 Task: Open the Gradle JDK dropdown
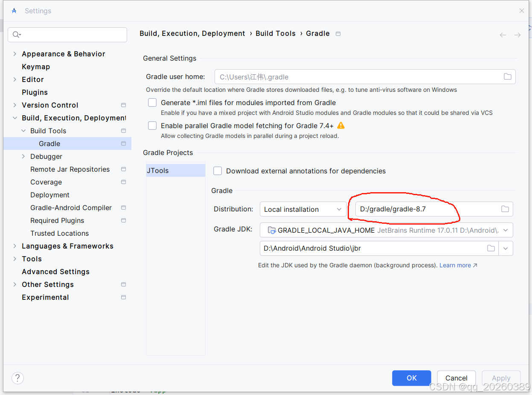pos(386,230)
